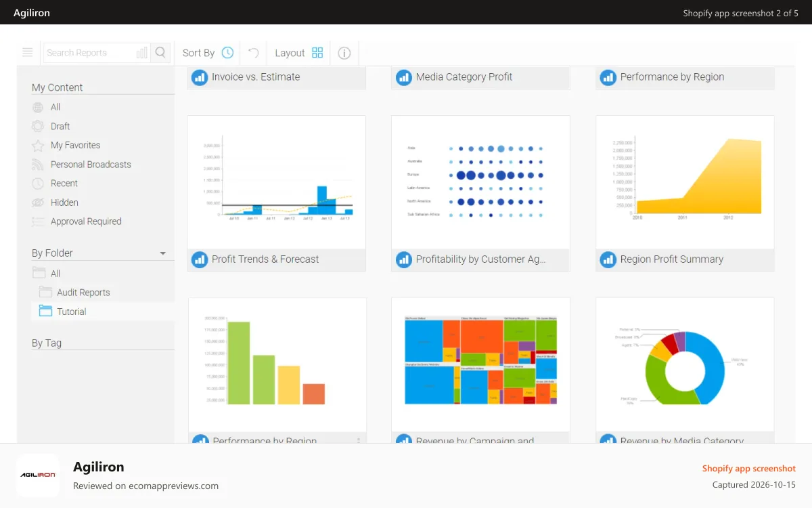Click the Profitability by Customer chart icon

[x=404, y=259]
